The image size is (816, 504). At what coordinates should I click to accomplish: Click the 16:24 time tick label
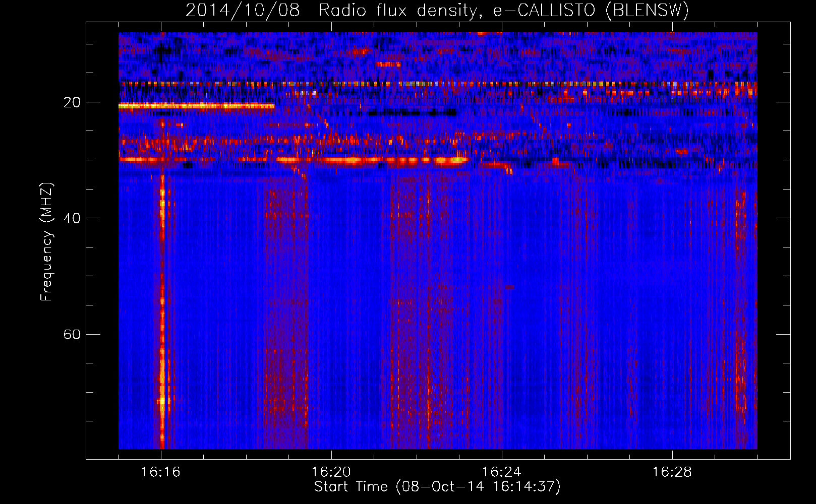coord(502,472)
